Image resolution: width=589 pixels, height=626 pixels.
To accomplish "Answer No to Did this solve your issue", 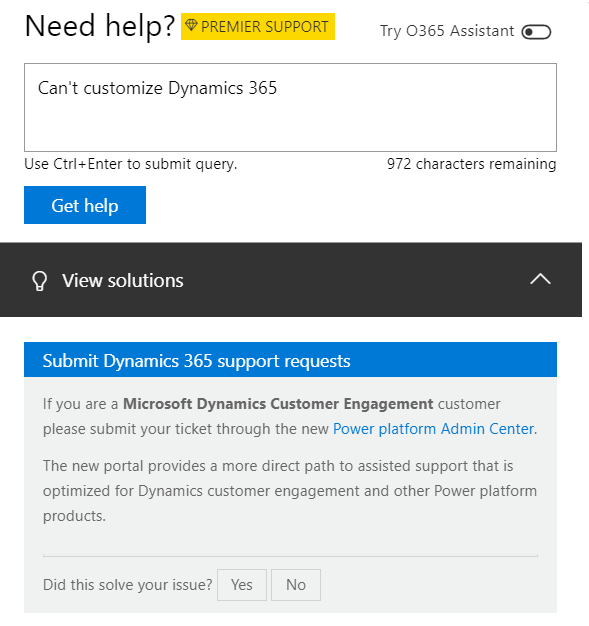I will click(x=296, y=585).
